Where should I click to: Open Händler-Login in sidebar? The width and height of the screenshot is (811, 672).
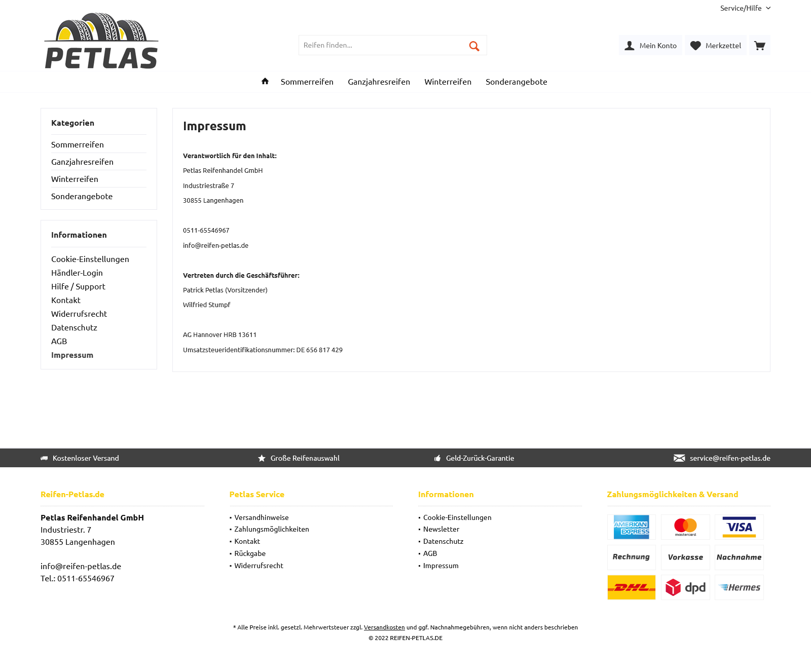pos(77,273)
